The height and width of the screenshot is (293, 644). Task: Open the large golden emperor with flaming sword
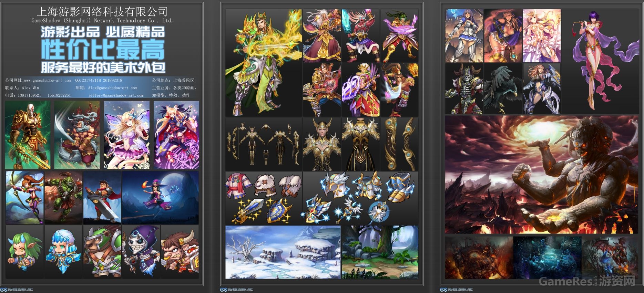click(x=264, y=63)
